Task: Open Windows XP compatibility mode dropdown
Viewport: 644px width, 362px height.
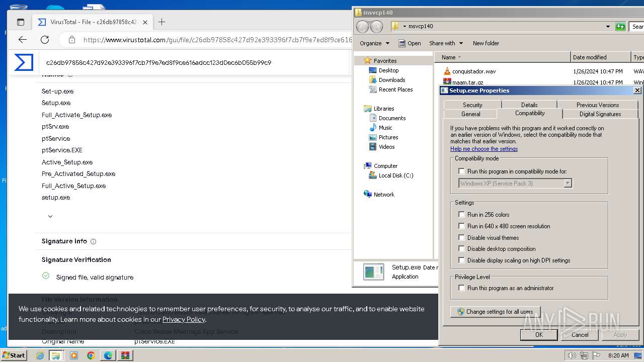Action: coord(568,184)
